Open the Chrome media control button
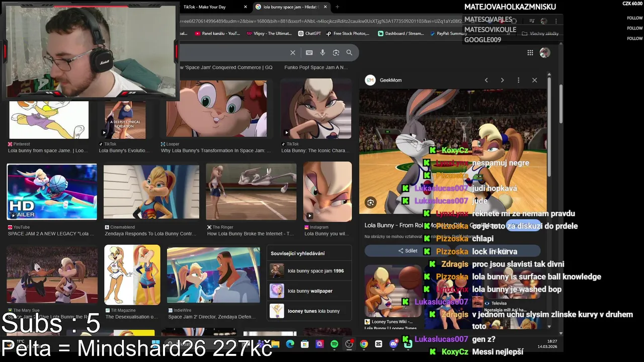 (x=532, y=21)
